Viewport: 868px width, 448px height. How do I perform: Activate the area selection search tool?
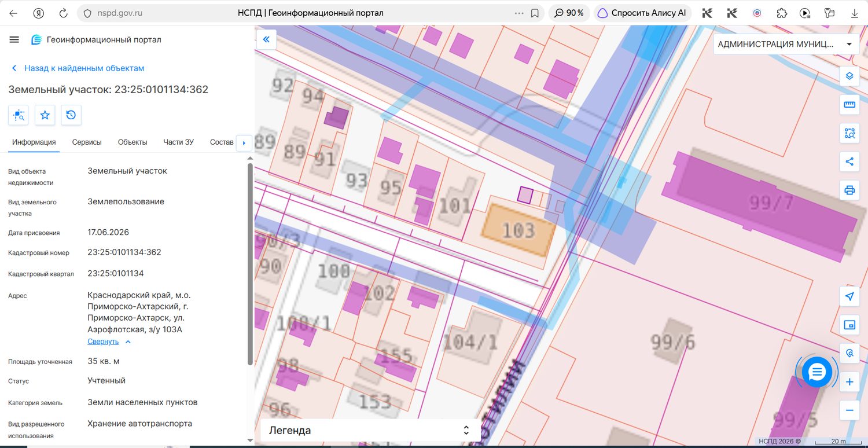pos(849,133)
